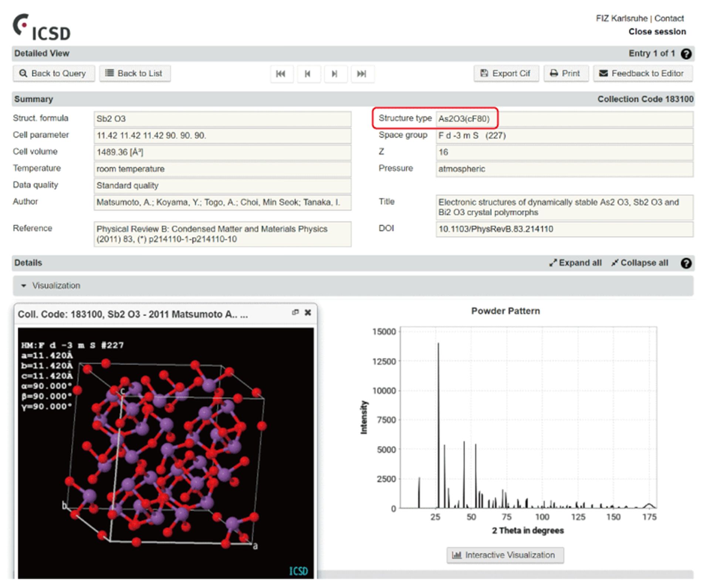
Task: Jump to last entry icon
Action: pos(362,74)
